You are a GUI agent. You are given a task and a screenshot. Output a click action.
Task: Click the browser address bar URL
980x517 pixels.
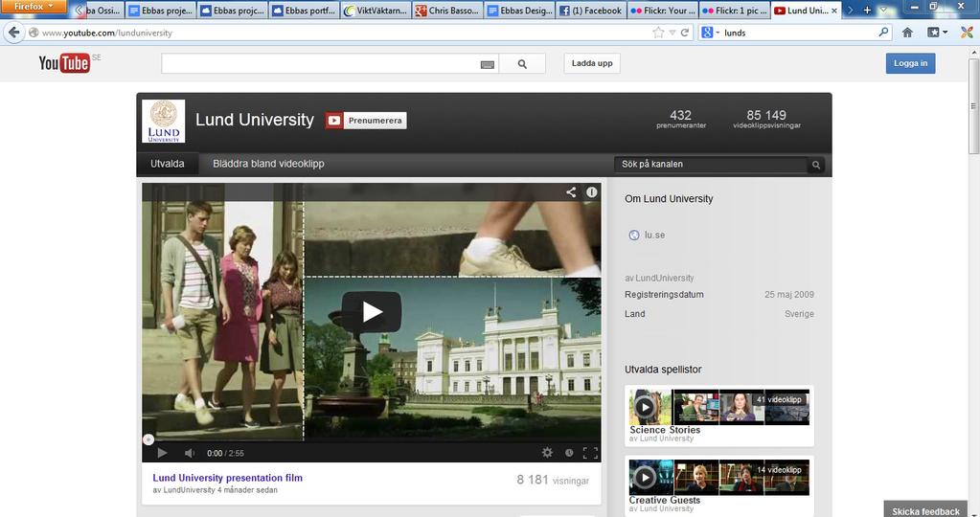pyautogui.click(x=107, y=33)
